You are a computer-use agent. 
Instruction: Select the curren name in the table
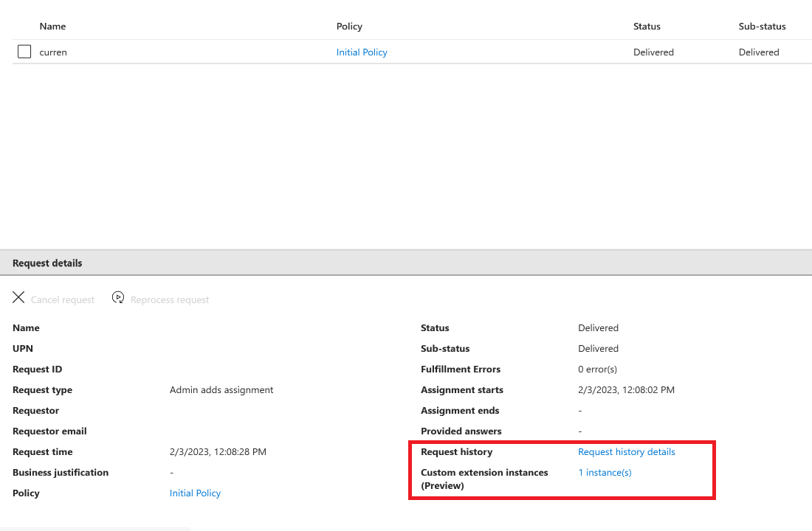point(53,52)
